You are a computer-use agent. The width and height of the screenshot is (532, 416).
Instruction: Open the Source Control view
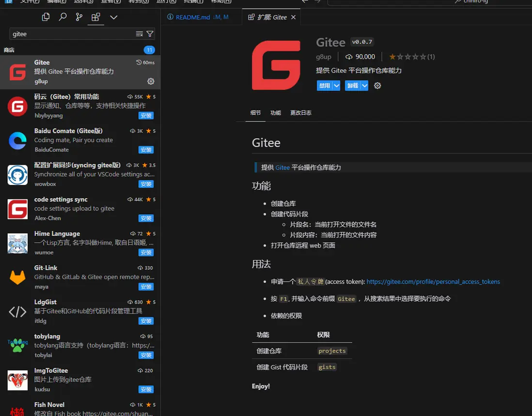click(79, 17)
